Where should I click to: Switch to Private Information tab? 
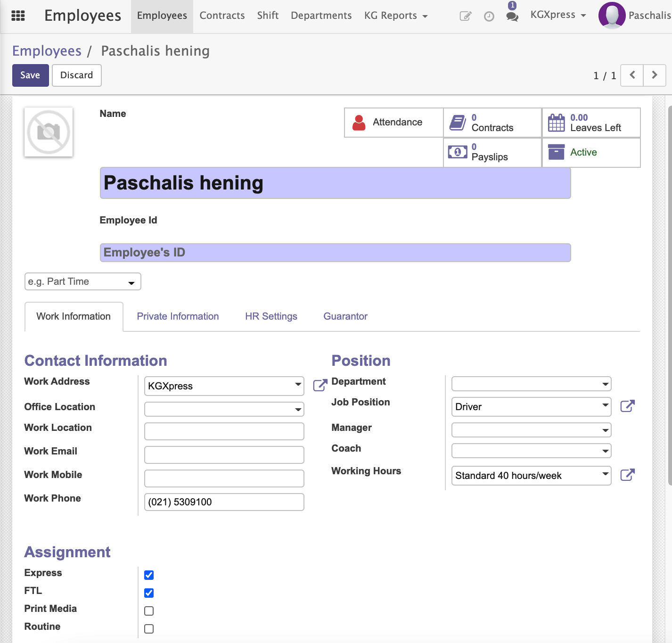coord(178,316)
